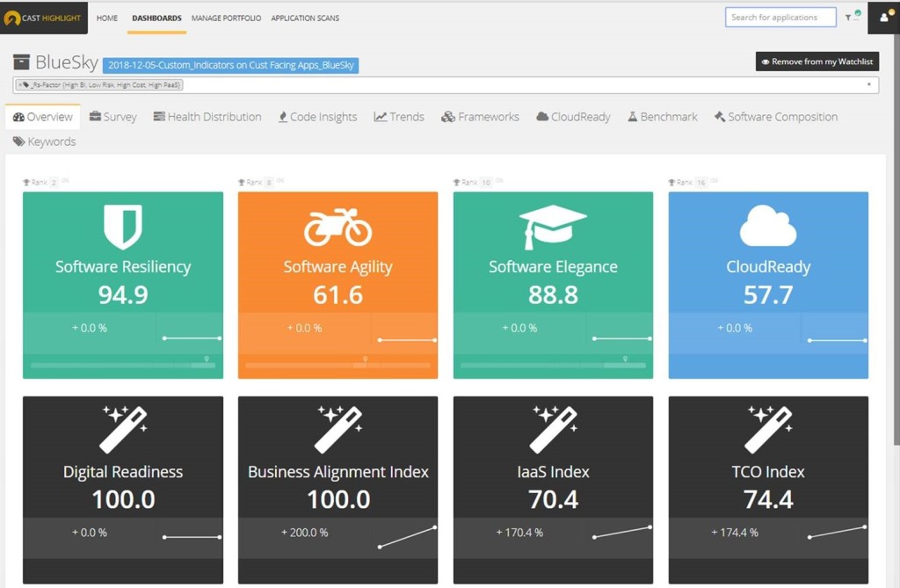Click the blue BlueSky campaign name label
Screen dimensions: 900x588
[230, 65]
